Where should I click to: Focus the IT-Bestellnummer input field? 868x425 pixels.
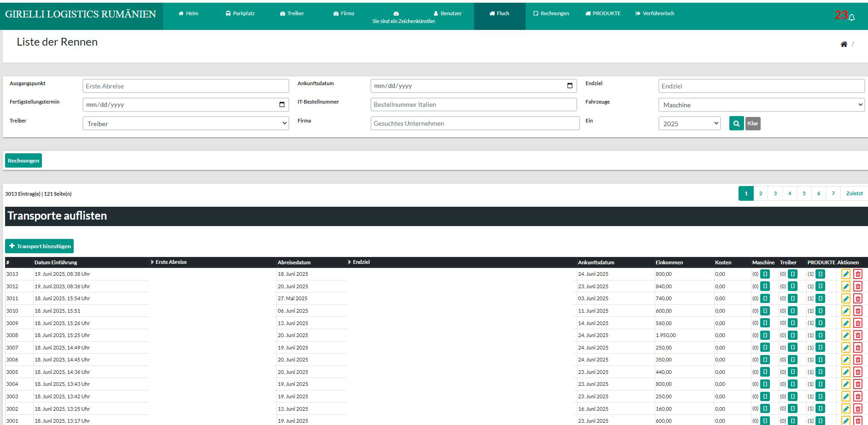click(x=473, y=105)
